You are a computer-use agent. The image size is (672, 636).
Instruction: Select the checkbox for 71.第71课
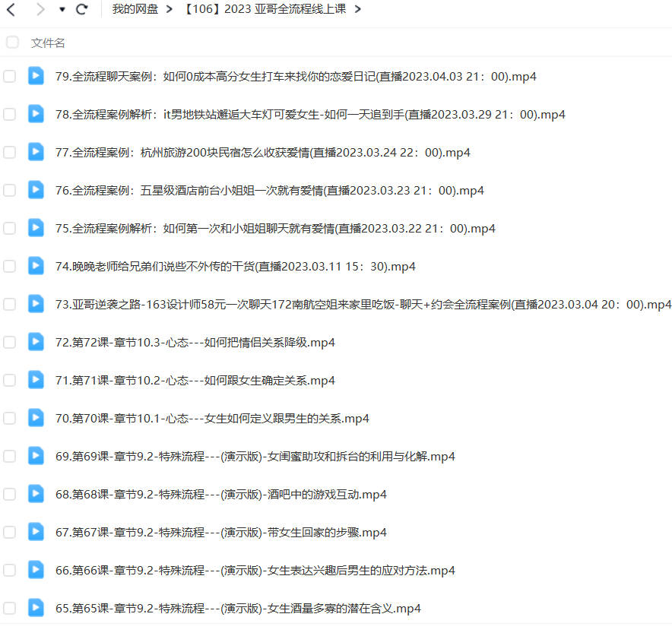click(x=9, y=380)
